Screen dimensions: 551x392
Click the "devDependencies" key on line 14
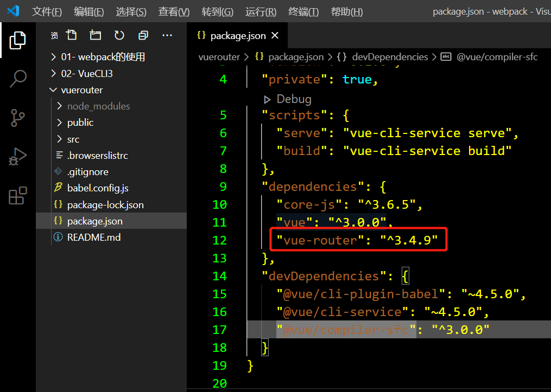coord(324,276)
